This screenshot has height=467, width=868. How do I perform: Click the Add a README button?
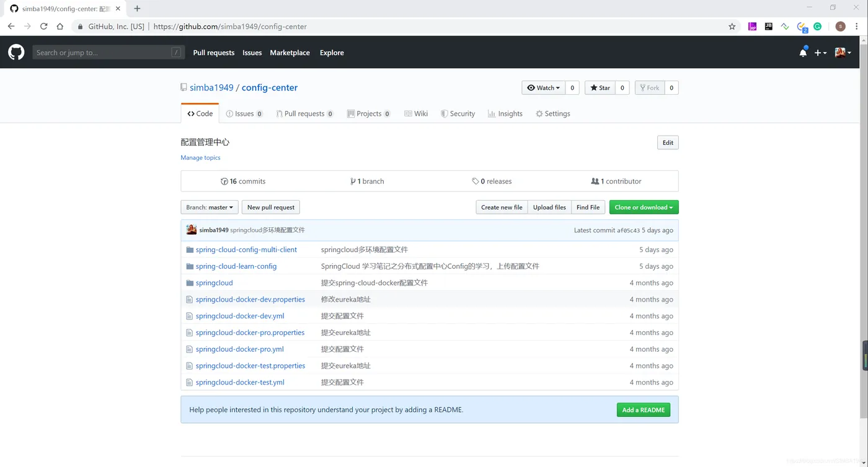click(x=643, y=410)
